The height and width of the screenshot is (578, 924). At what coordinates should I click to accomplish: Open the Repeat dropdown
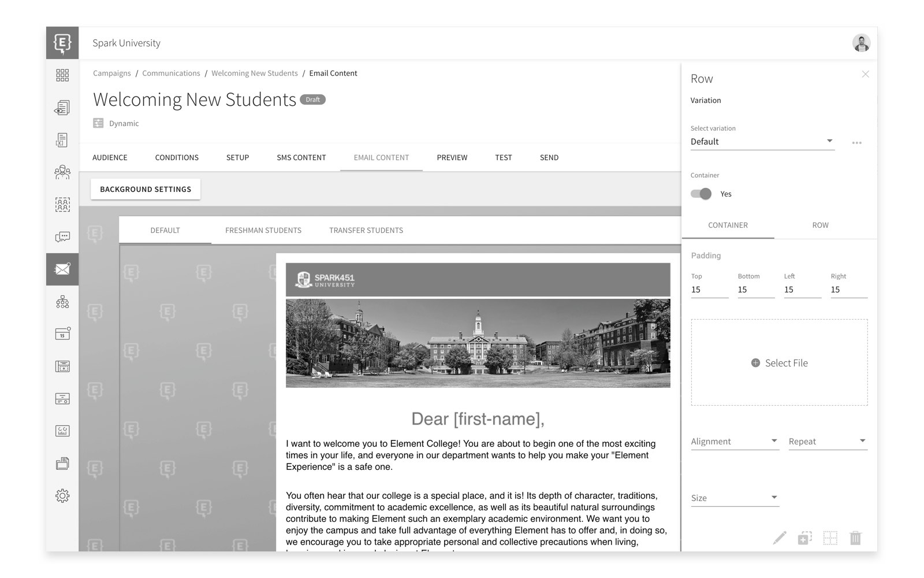click(x=828, y=442)
